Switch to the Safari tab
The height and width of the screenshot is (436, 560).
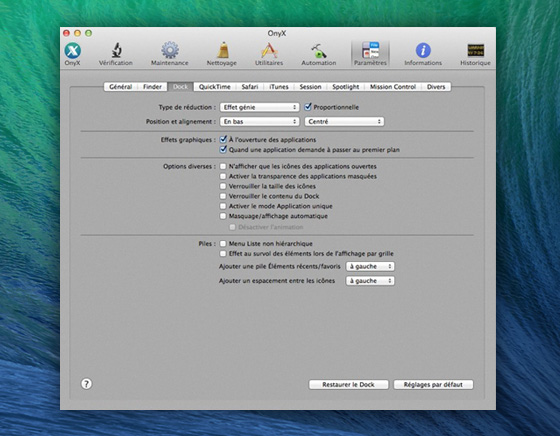pyautogui.click(x=250, y=87)
